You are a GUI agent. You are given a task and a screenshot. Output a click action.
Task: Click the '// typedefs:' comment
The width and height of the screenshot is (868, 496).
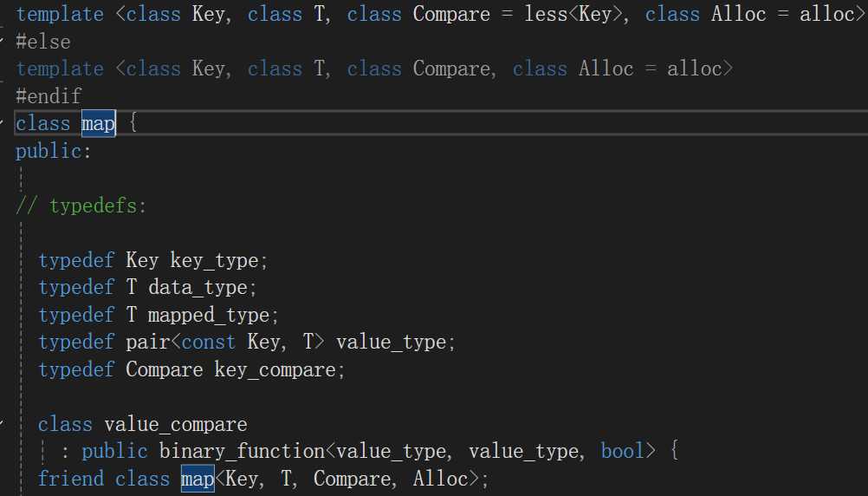pyautogui.click(x=81, y=206)
